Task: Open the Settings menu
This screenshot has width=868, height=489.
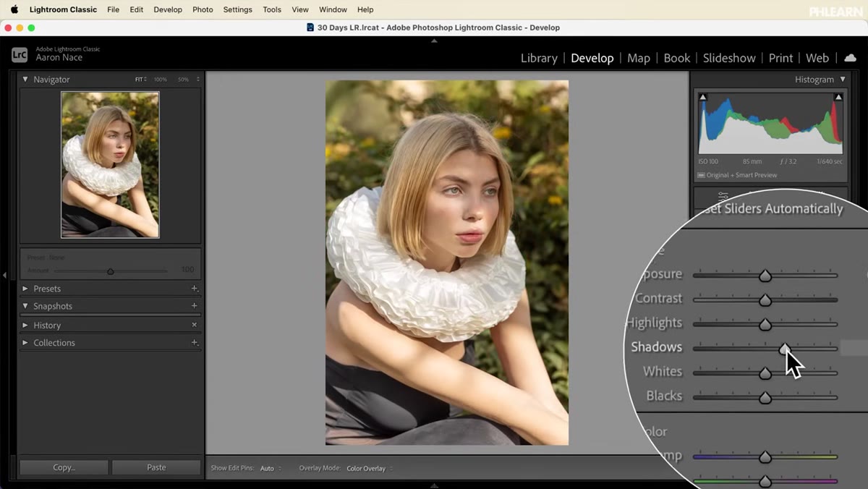Action: click(x=237, y=9)
